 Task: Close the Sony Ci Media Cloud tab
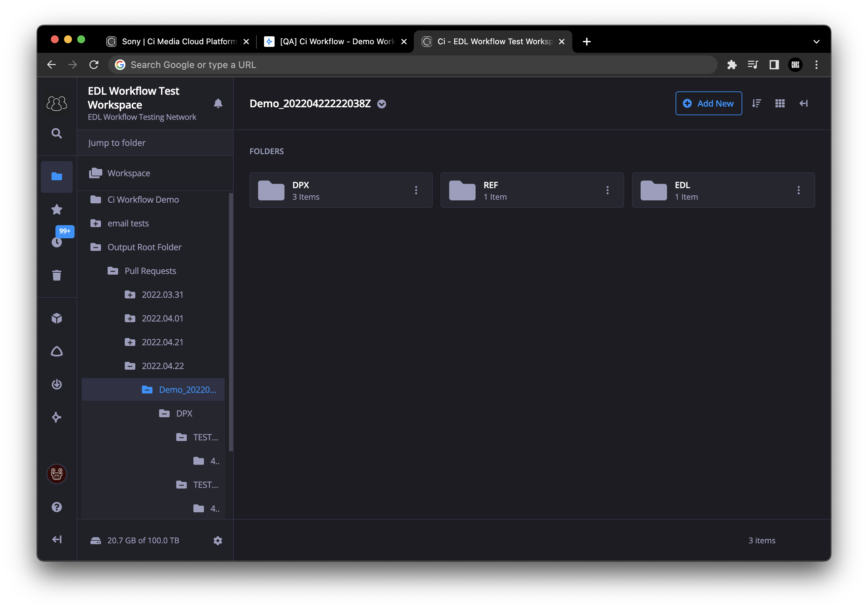tap(246, 42)
